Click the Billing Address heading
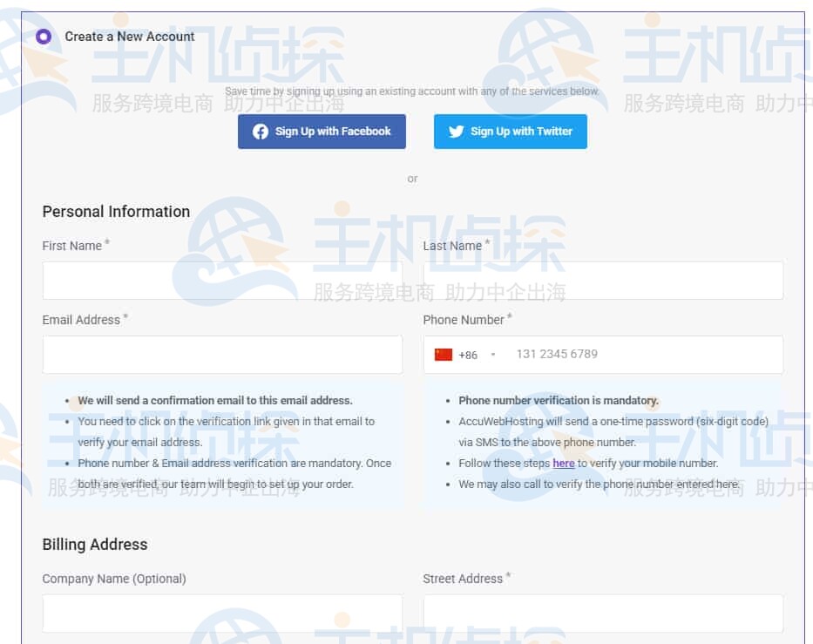This screenshot has height=644, width=813. (95, 545)
